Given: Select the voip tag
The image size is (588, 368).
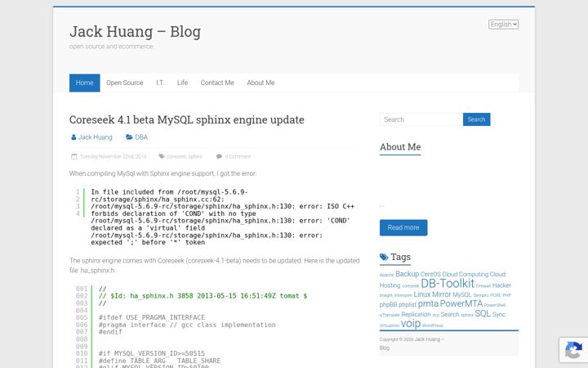Looking at the screenshot, I should point(411,324).
